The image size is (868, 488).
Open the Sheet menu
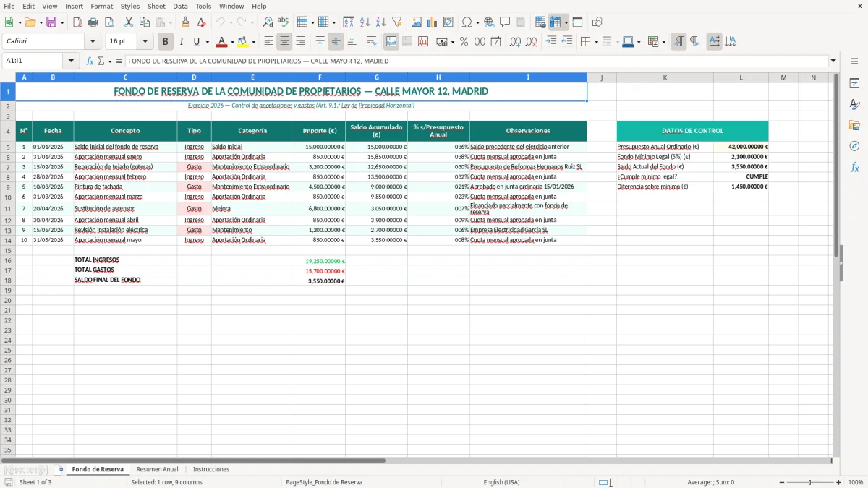[156, 6]
